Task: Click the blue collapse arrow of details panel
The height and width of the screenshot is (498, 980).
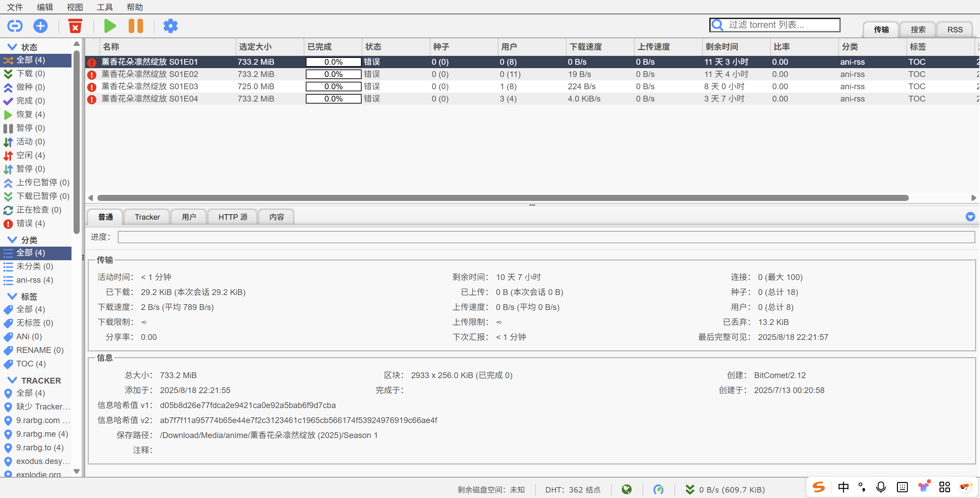Action: pyautogui.click(x=970, y=217)
